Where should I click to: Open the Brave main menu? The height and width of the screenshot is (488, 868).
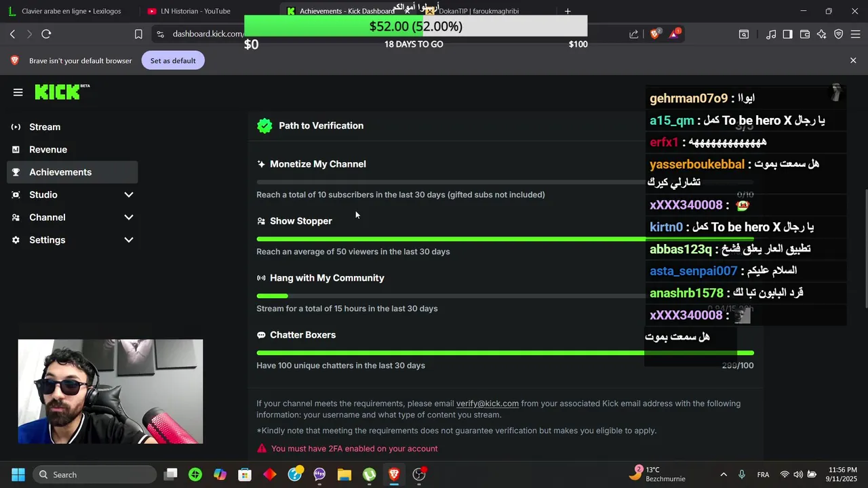pyautogui.click(x=856, y=34)
